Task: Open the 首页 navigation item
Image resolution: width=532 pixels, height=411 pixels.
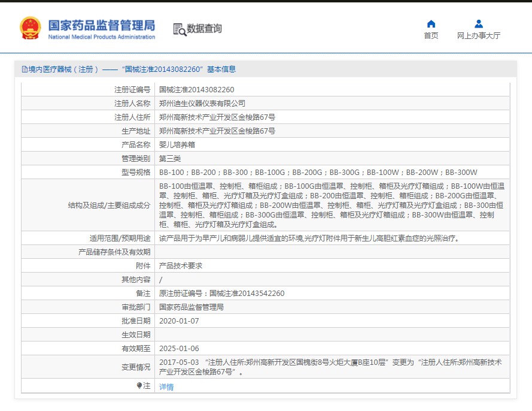Action: point(431,35)
